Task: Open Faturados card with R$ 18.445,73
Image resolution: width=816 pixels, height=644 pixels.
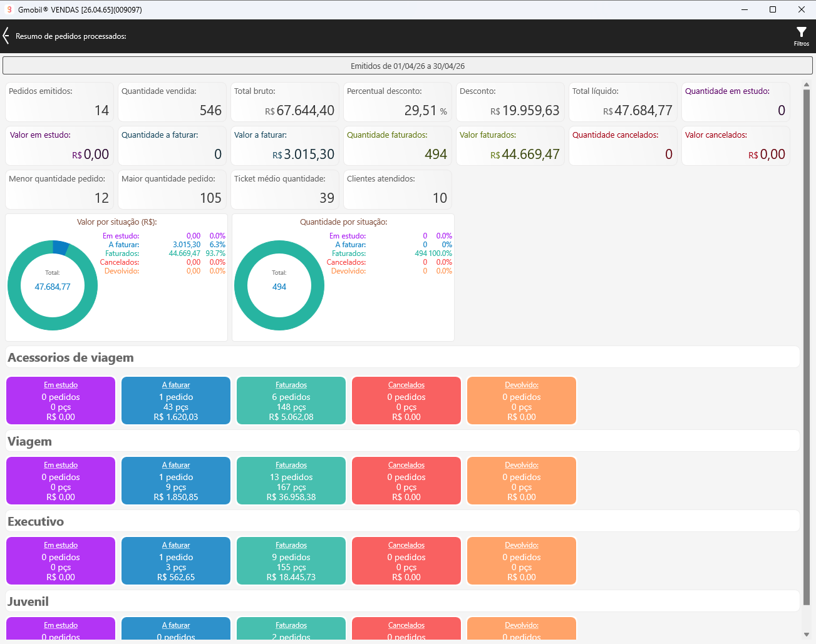Action: (291, 561)
